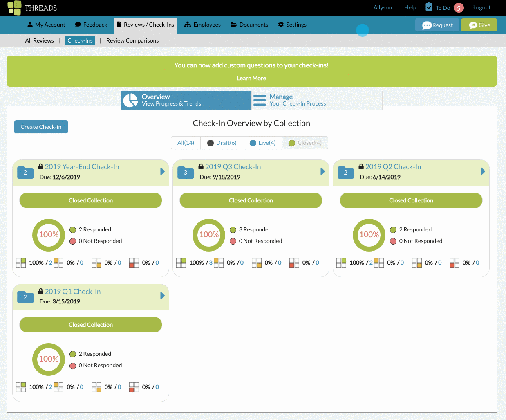
Task: Click the Manage list lines icon
Action: tap(260, 100)
